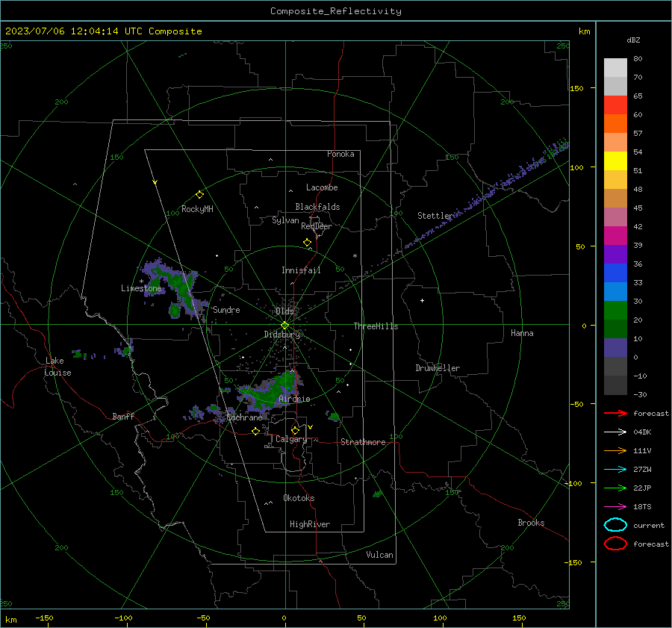Select the blue 33-36 dBZ swatch

(x=615, y=273)
